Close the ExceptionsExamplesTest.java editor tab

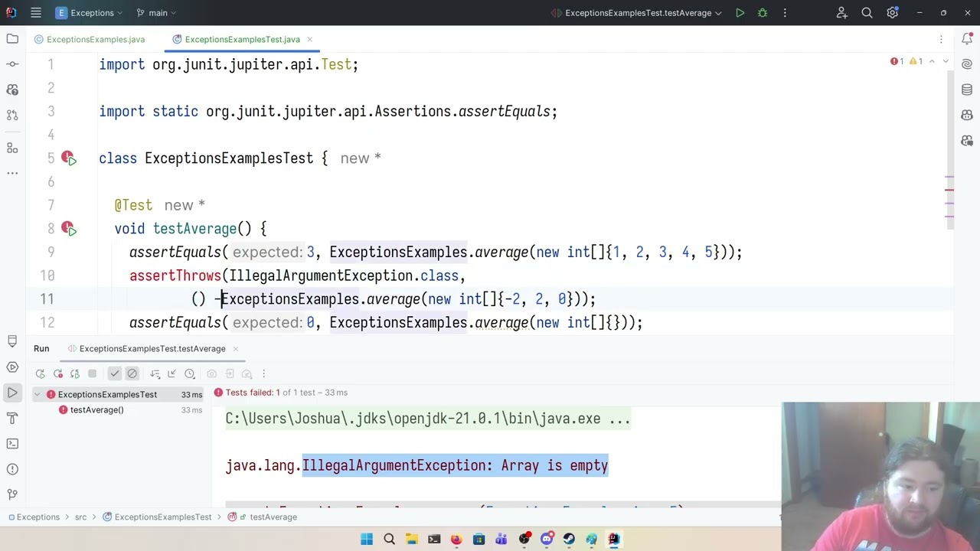pos(309,39)
